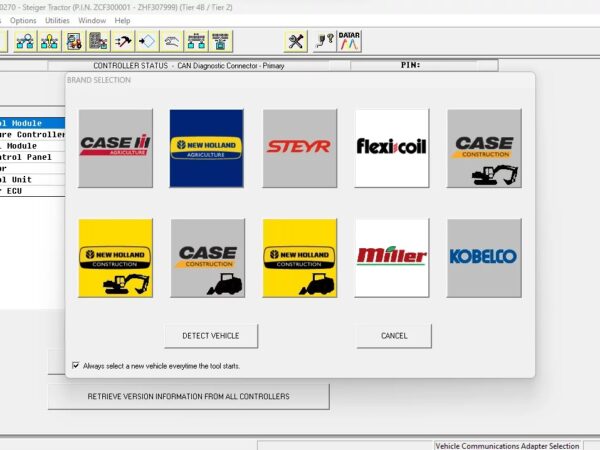Select the Case IH Agriculture brand tile

point(116,148)
